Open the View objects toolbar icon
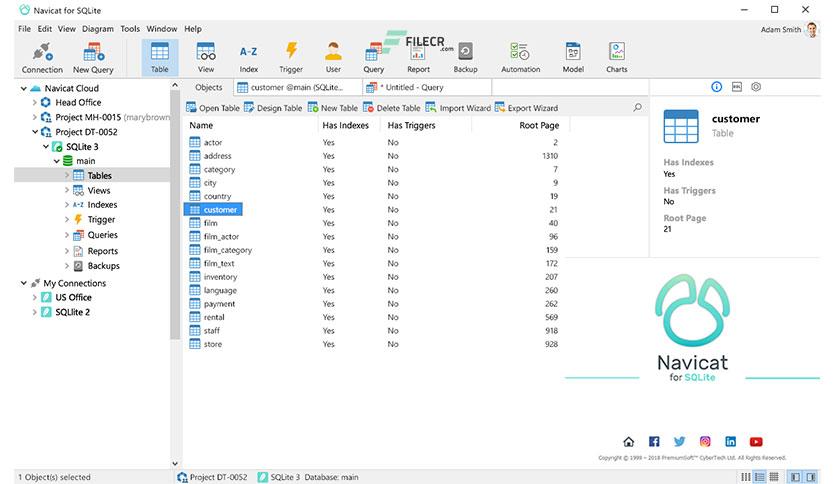836x484 pixels. click(206, 58)
